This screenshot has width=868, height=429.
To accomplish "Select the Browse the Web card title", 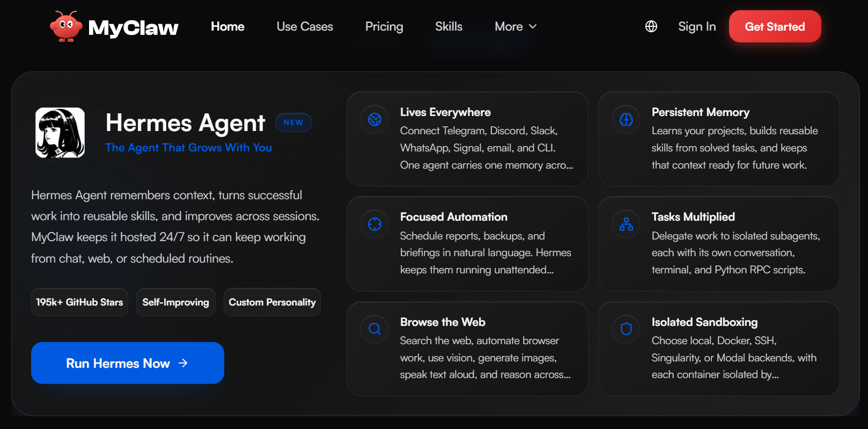I will pyautogui.click(x=443, y=322).
